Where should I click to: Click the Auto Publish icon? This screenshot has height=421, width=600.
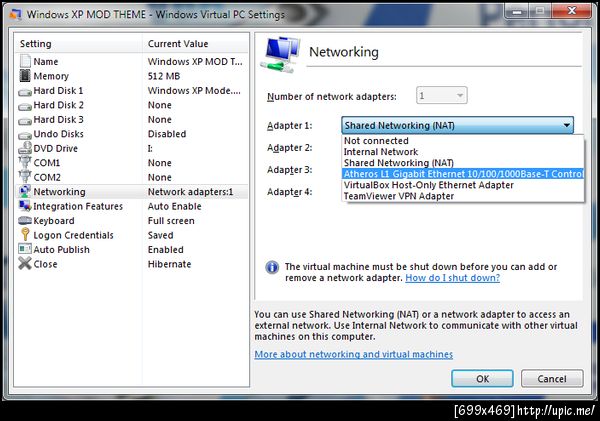[x=25, y=249]
